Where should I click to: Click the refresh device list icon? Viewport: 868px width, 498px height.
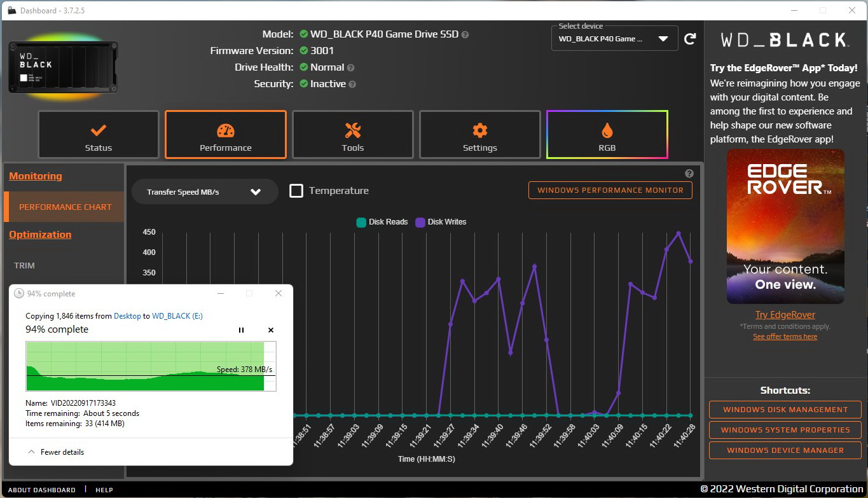[690, 39]
